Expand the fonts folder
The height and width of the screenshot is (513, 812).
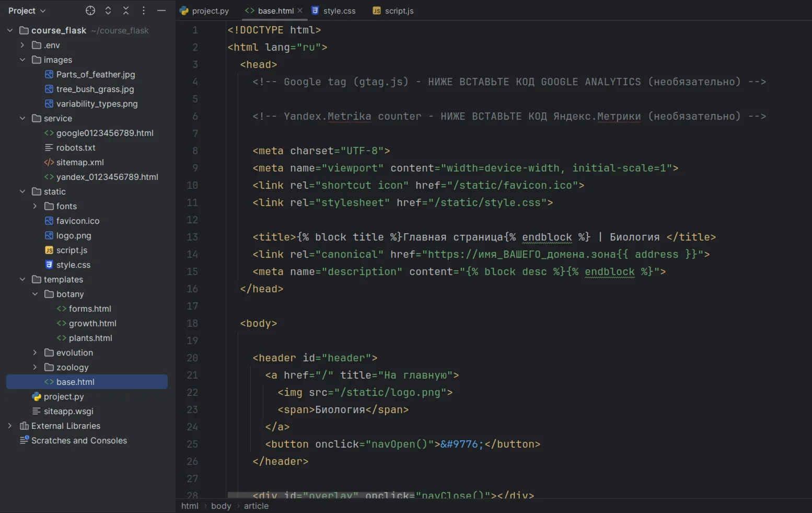point(35,207)
